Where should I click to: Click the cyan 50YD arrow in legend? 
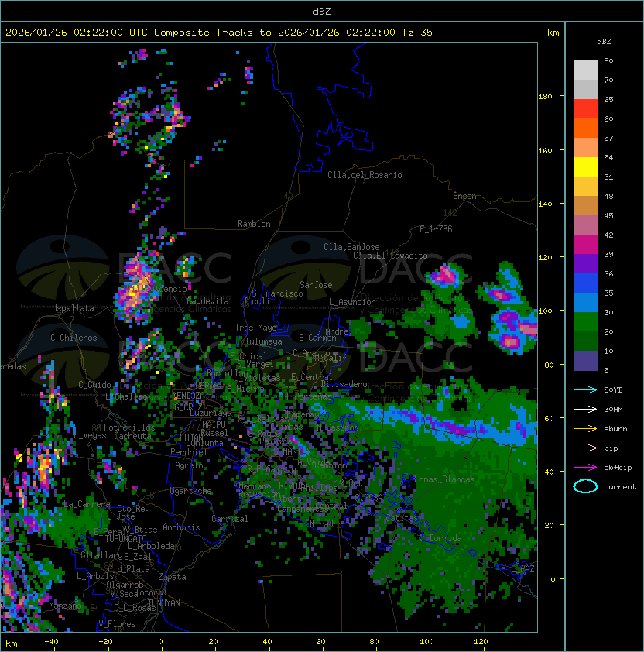(585, 390)
